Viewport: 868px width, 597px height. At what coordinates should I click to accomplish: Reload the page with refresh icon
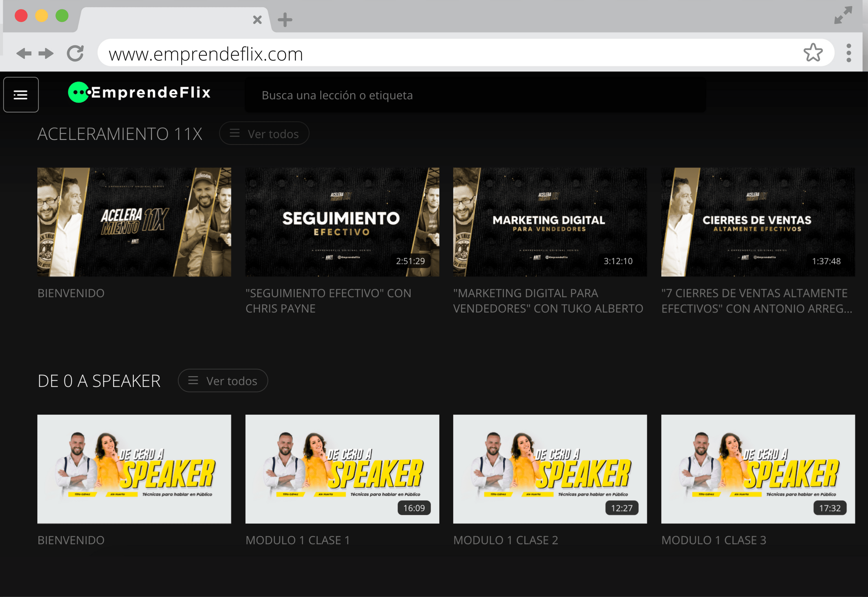click(75, 54)
